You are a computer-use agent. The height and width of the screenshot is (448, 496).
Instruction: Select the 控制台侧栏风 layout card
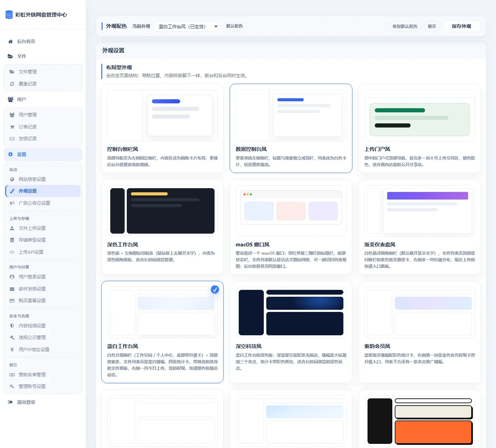[162, 128]
